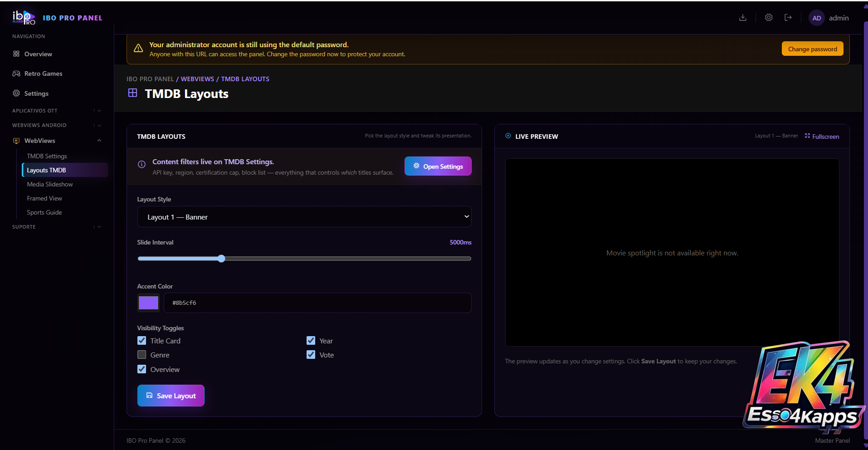Click the WebViews monitor icon in sidebar
The height and width of the screenshot is (450, 868).
tap(16, 141)
